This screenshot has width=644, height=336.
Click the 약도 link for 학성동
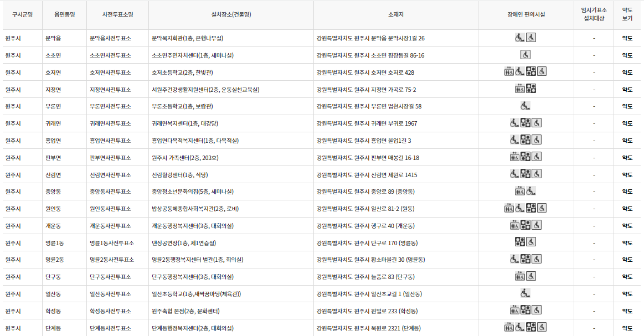628,311
